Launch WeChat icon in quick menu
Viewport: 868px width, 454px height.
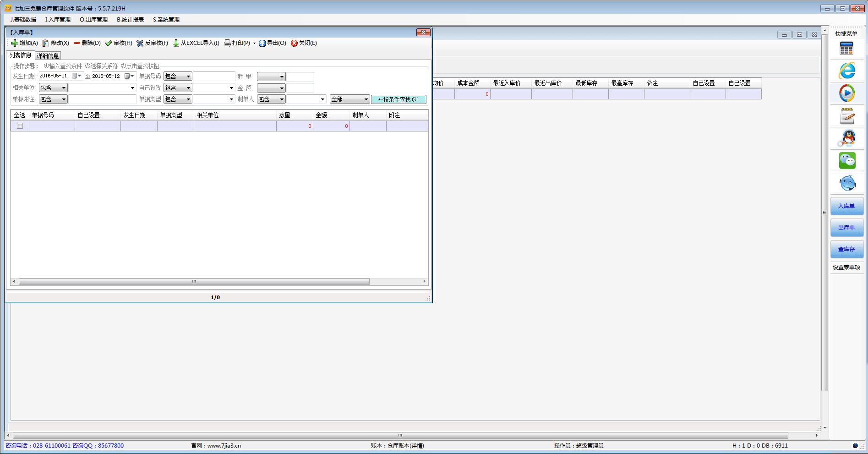tap(847, 161)
